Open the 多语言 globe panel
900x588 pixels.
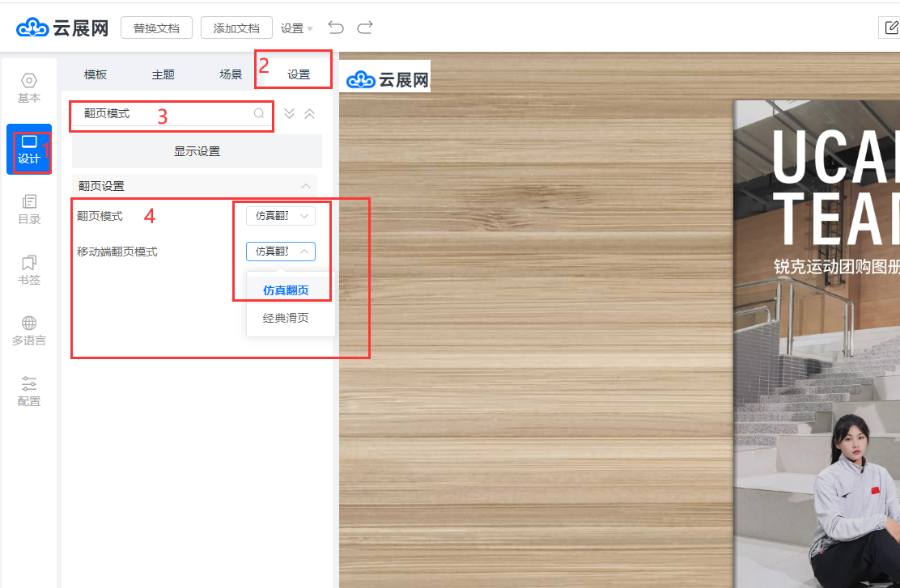tap(29, 331)
